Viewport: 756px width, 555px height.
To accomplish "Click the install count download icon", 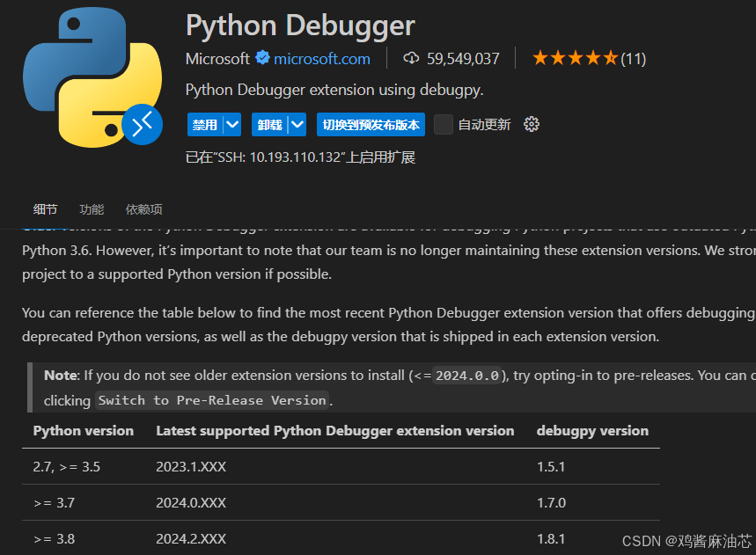I will pos(410,58).
